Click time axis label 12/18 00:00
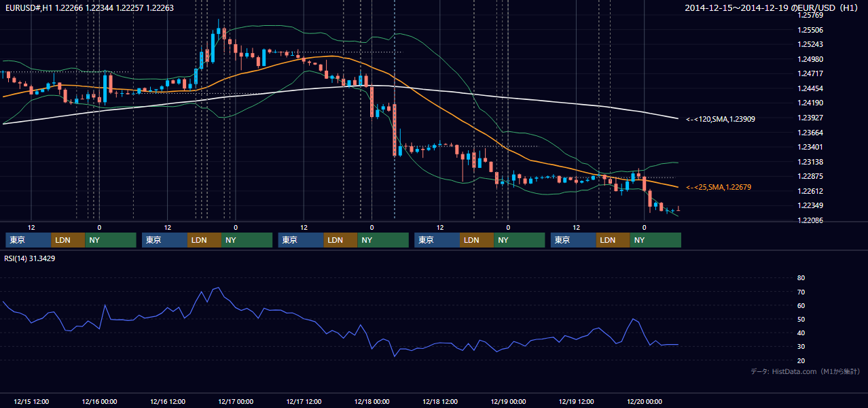The width and height of the screenshot is (868, 408). [x=372, y=401]
